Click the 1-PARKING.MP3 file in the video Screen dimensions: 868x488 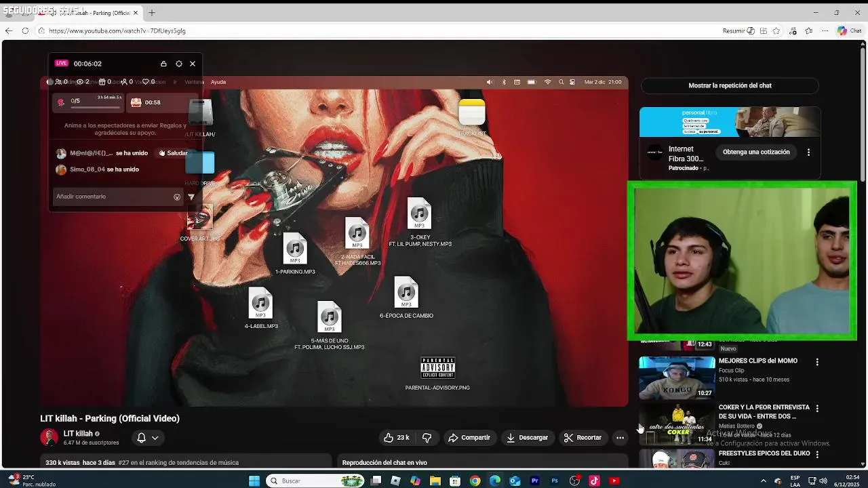pos(295,253)
